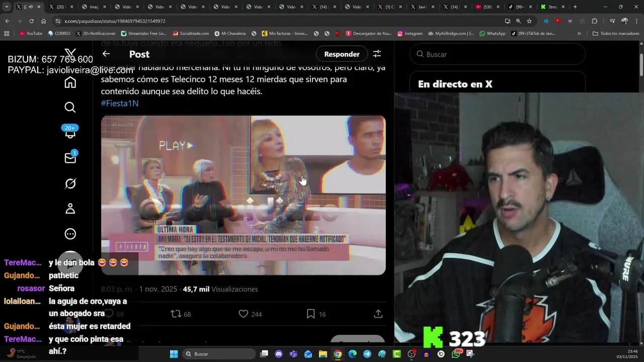This screenshot has width=644, height=362.
Task: Click the Responder button
Action: coord(342,54)
